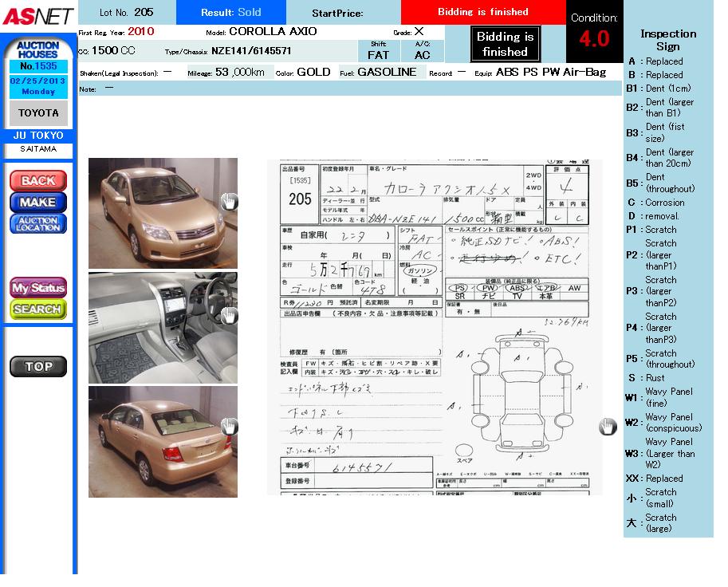
Task: Click the ASNET logo
Action: tap(37, 15)
